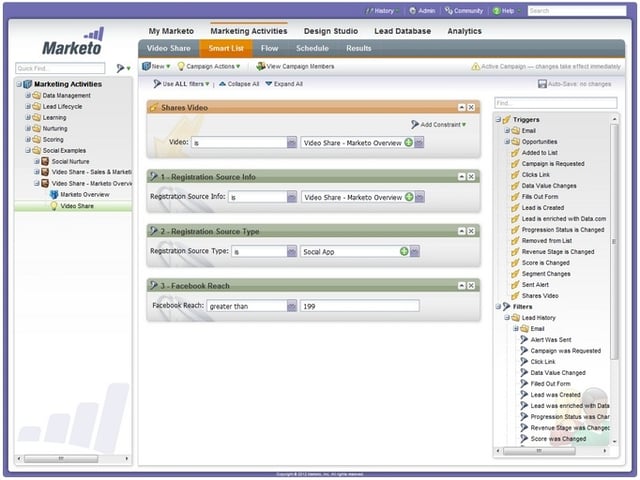Delete the Registration Source Type filter
The width and height of the screenshot is (640, 480).
pyautogui.click(x=471, y=231)
